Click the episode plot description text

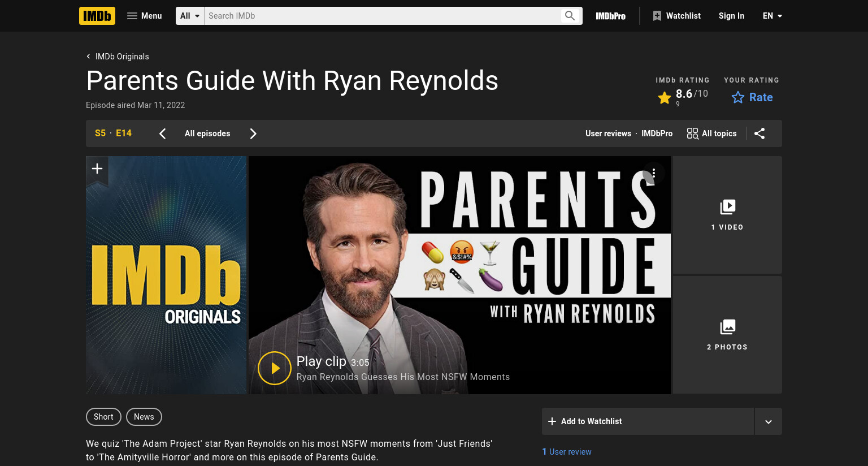(x=289, y=450)
